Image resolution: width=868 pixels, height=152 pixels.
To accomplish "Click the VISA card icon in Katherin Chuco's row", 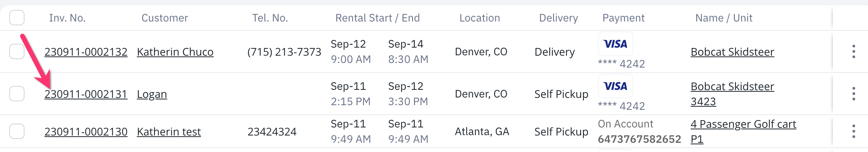I will [615, 44].
